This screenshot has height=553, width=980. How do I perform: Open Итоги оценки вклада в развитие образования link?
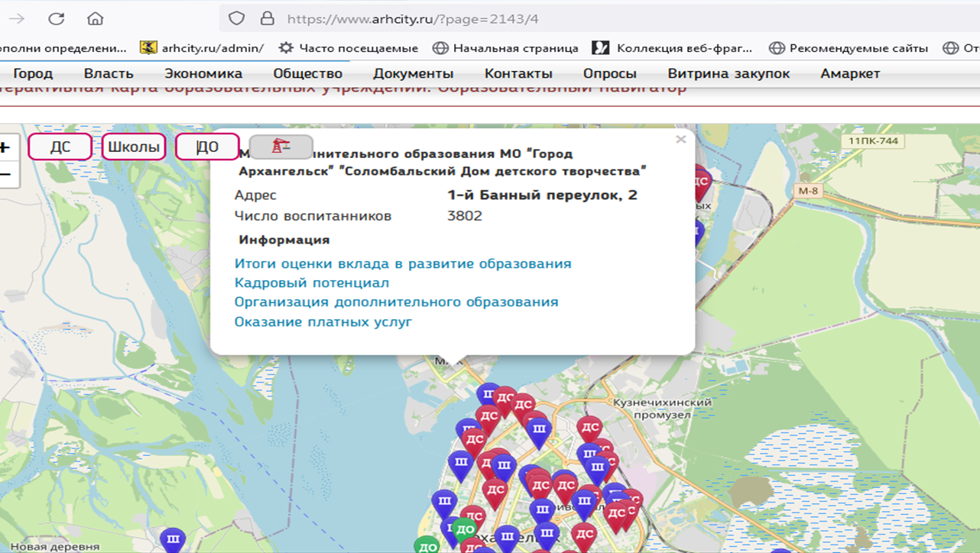(403, 264)
